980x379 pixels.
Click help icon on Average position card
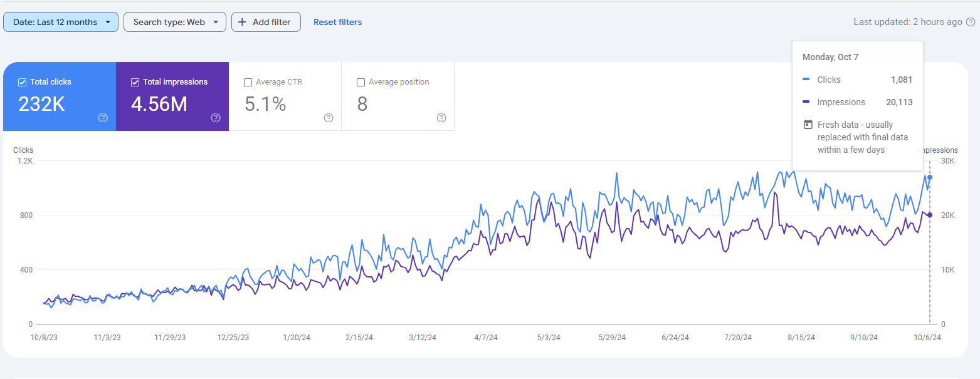[x=441, y=118]
